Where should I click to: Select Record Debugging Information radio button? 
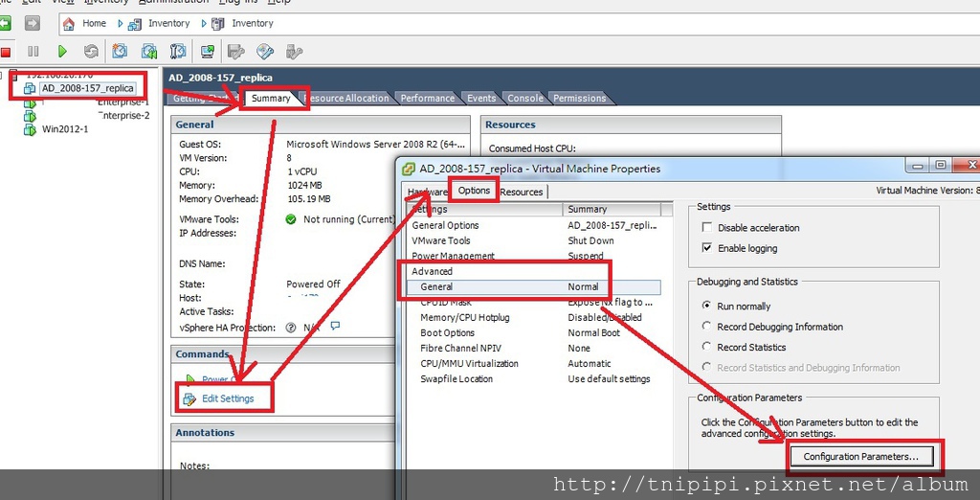pos(706,326)
